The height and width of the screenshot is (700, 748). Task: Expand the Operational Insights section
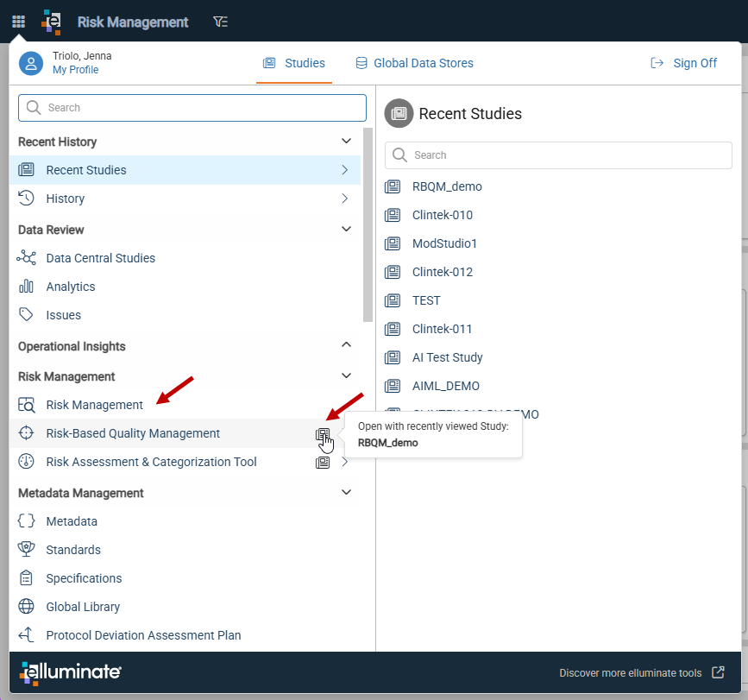pyautogui.click(x=346, y=345)
